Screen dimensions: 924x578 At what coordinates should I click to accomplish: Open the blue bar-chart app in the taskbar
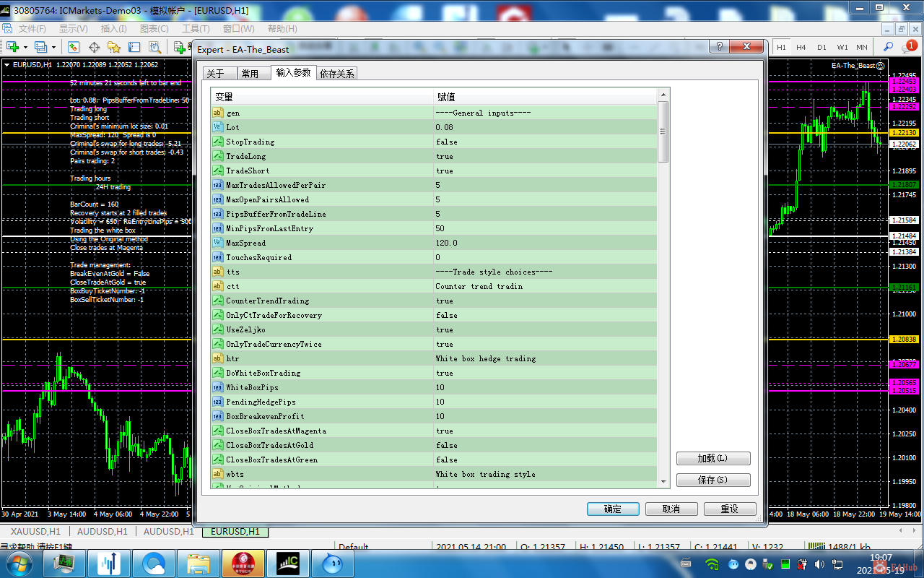[x=109, y=563]
